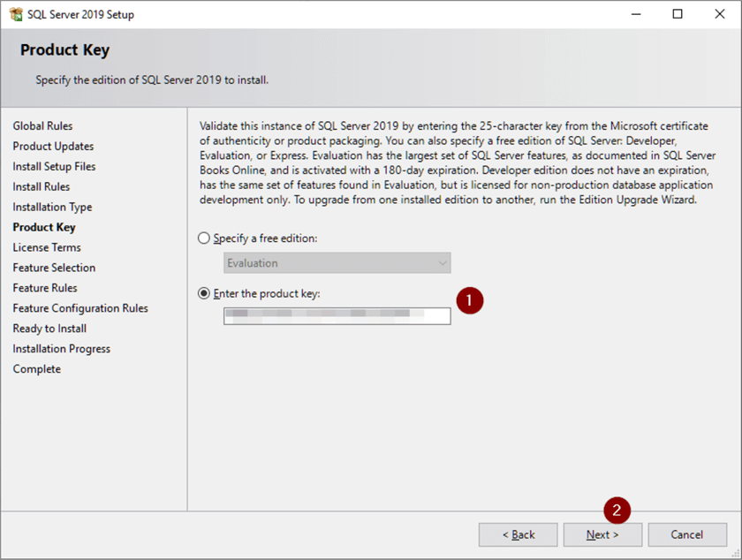
Task: Select the Ready to Install step
Action: click(x=49, y=329)
